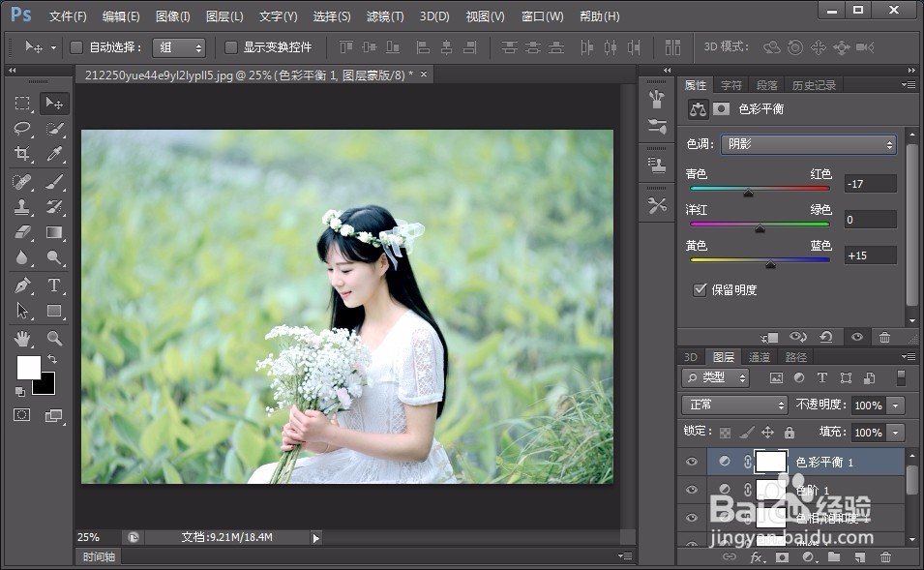This screenshot has width=924, height=570.
Task: Open the 类型 layer filter dropdown
Action: point(715,377)
